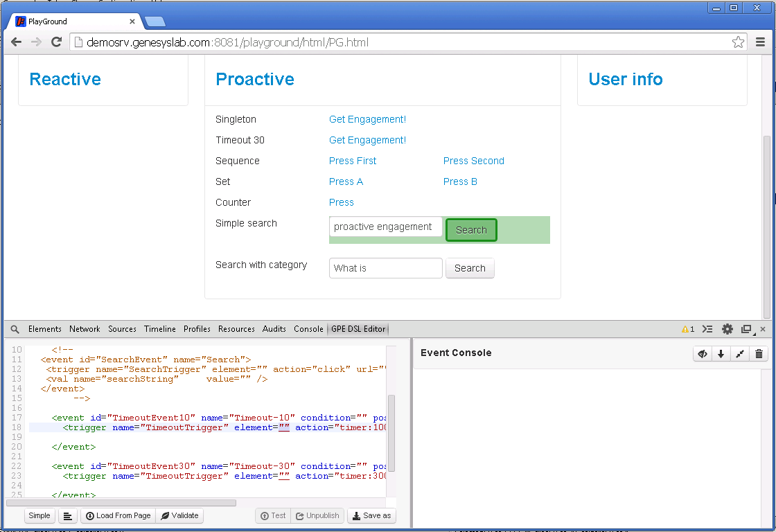The image size is (776, 532).
Task: Click the Press First link
Action: click(353, 161)
